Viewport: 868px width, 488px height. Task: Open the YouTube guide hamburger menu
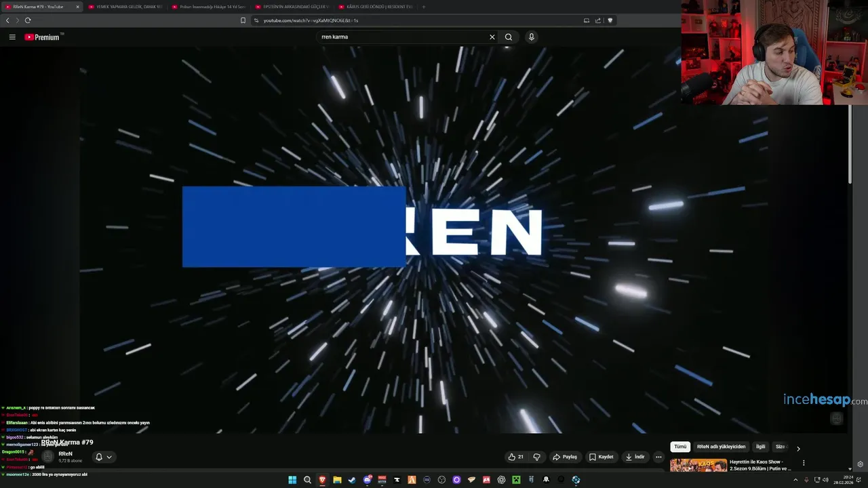tap(12, 37)
